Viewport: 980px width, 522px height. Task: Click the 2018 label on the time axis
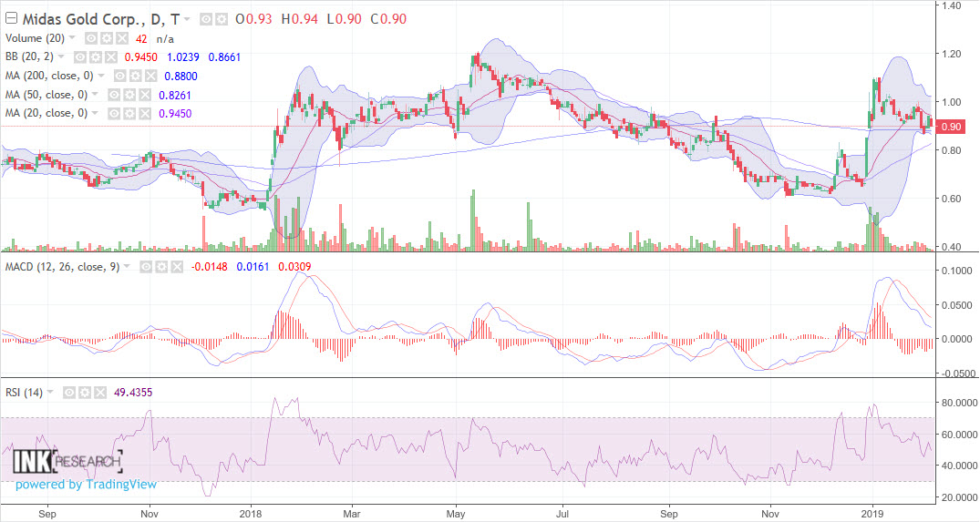[x=251, y=514]
